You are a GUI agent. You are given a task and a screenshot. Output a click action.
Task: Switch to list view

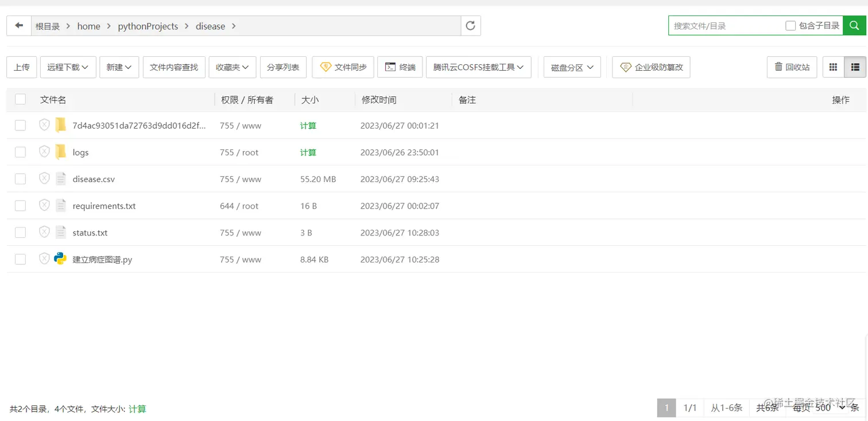pyautogui.click(x=855, y=67)
